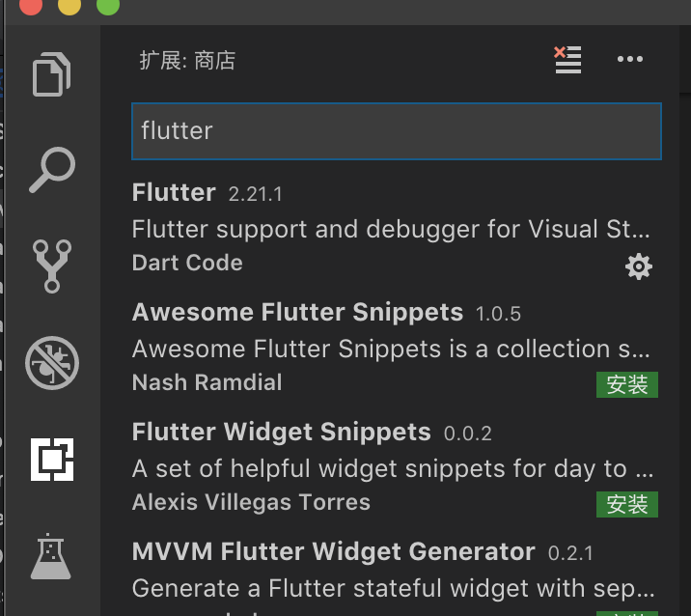Open the Test flask view
The image size is (691, 616).
tap(51, 556)
